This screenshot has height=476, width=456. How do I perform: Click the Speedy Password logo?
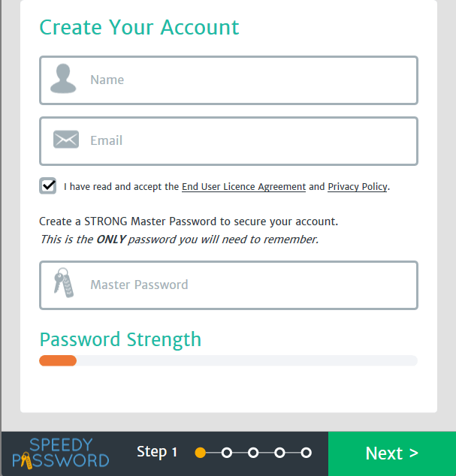[60, 453]
